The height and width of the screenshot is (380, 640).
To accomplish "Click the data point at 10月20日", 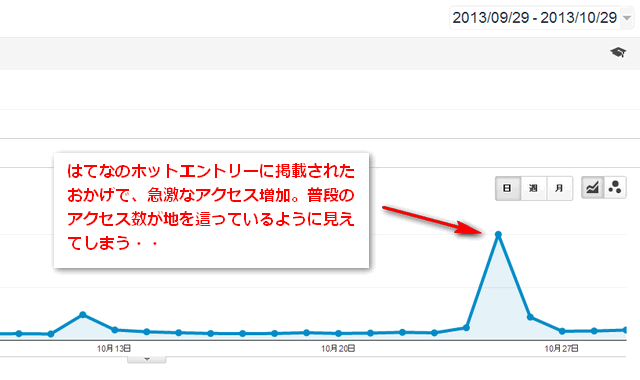I will click(x=338, y=333).
